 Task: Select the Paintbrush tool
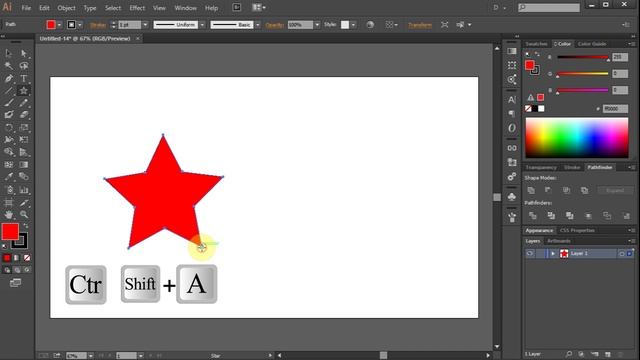9,103
